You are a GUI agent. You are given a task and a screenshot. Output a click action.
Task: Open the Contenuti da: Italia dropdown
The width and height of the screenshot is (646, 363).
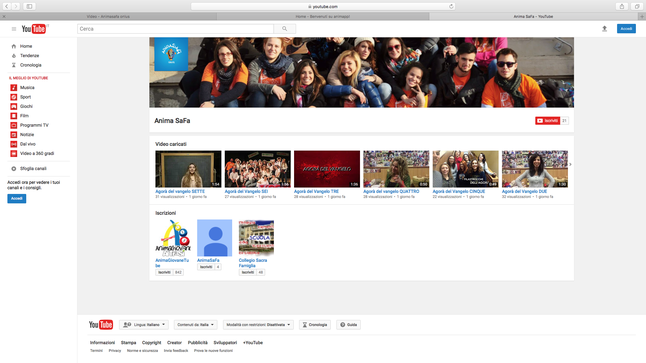195,325
